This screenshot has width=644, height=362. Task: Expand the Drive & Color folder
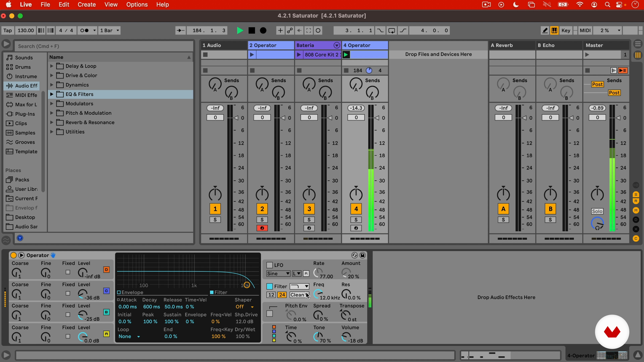pos(51,75)
